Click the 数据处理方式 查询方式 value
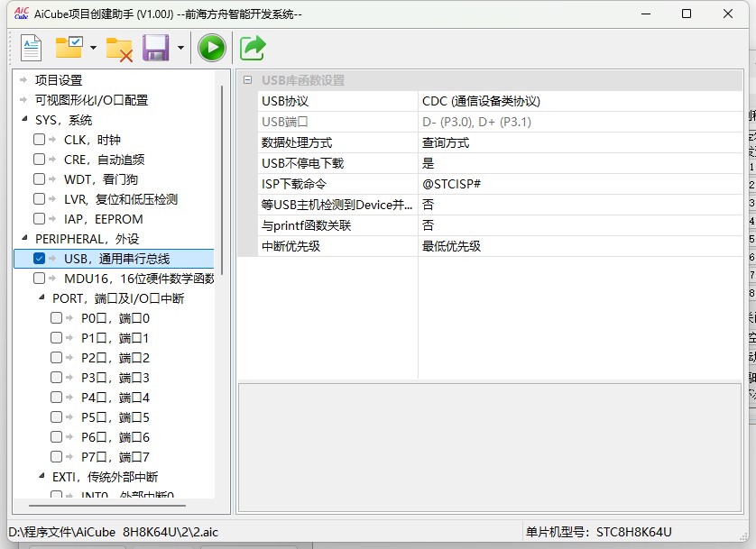 pos(580,142)
